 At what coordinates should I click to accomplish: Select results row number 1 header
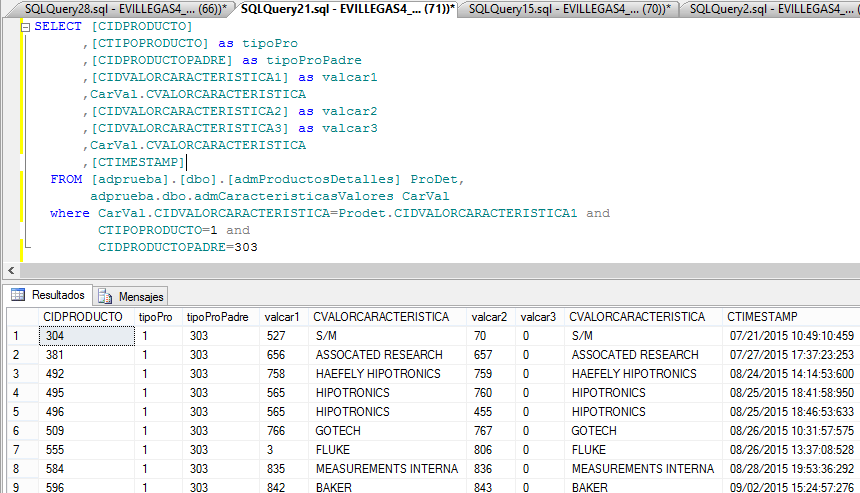coord(22,336)
